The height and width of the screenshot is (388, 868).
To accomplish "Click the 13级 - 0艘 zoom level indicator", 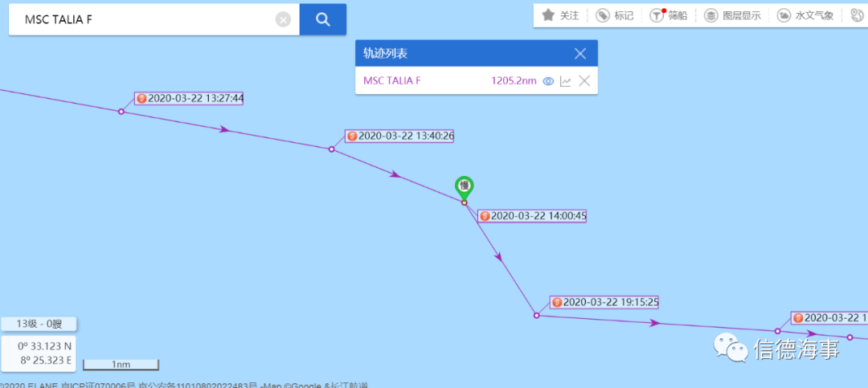I will point(39,324).
